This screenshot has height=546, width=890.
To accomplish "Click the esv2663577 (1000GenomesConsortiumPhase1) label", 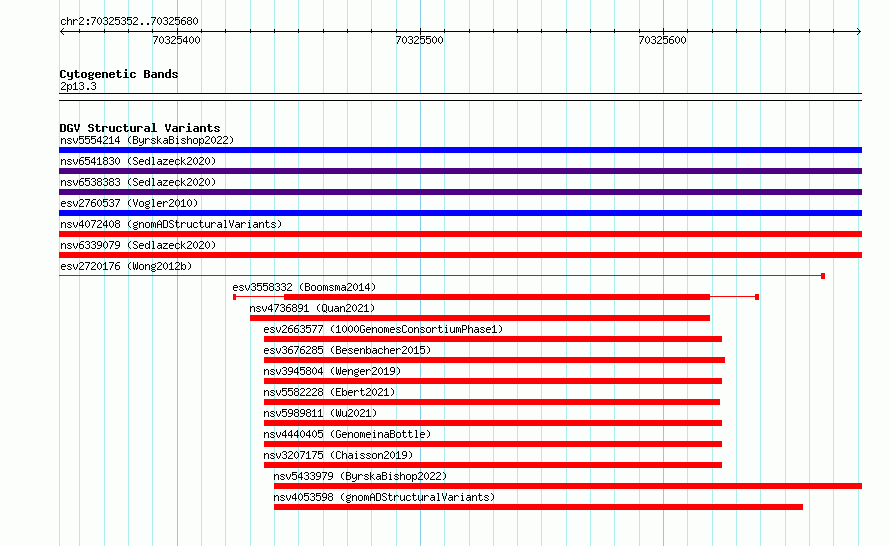I will (x=383, y=329).
